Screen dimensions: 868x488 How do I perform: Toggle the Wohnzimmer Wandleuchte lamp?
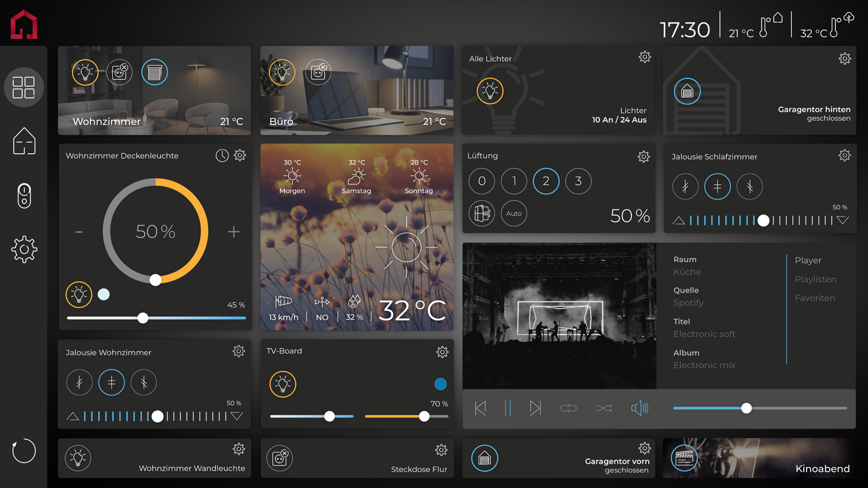[78, 459]
